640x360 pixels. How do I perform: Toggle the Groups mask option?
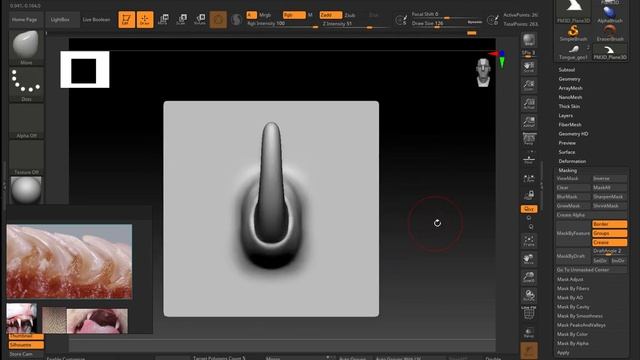coord(609,233)
